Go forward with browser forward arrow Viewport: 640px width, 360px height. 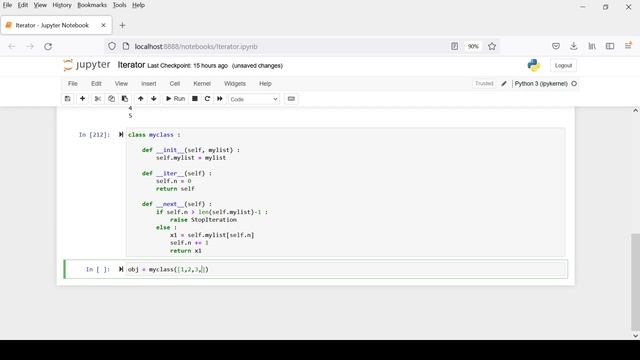[30, 47]
